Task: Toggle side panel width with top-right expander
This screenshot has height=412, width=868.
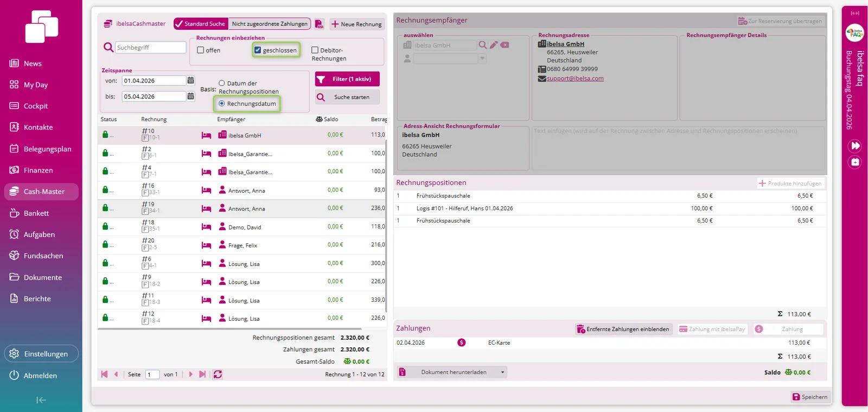Action: [x=855, y=13]
